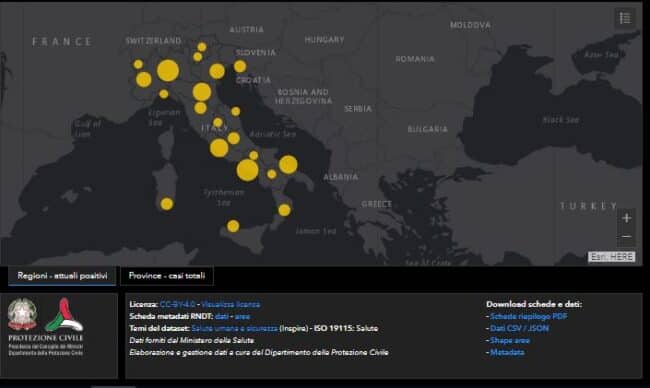Click 'Dati forniti dal Ministero della Salute' text

pyautogui.click(x=192, y=340)
